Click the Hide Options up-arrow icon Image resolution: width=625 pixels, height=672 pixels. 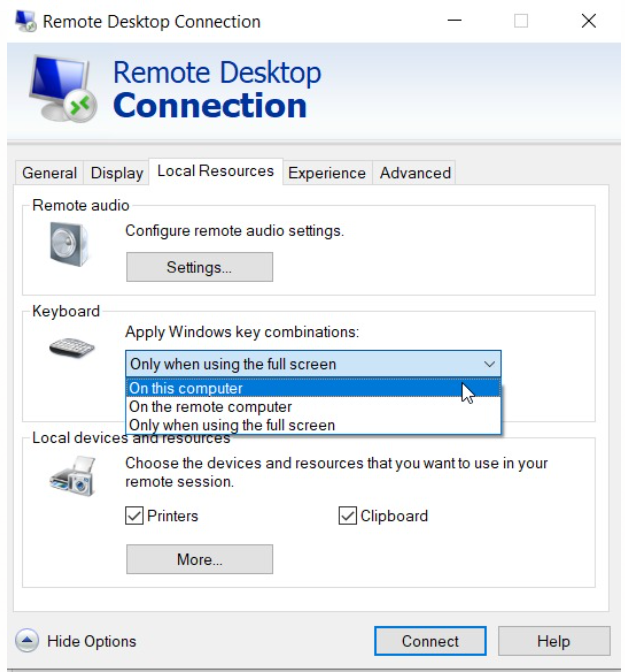tap(27, 641)
